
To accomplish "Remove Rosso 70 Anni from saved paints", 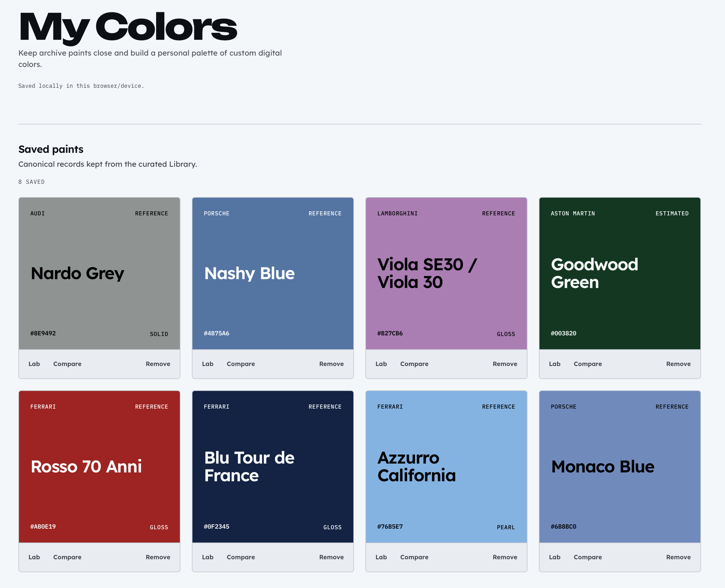I will 158,557.
